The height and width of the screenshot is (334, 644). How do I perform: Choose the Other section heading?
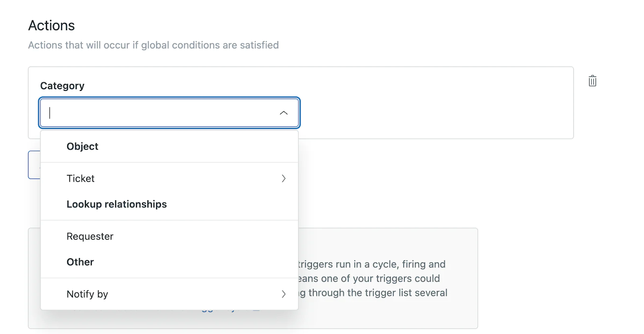tap(80, 262)
